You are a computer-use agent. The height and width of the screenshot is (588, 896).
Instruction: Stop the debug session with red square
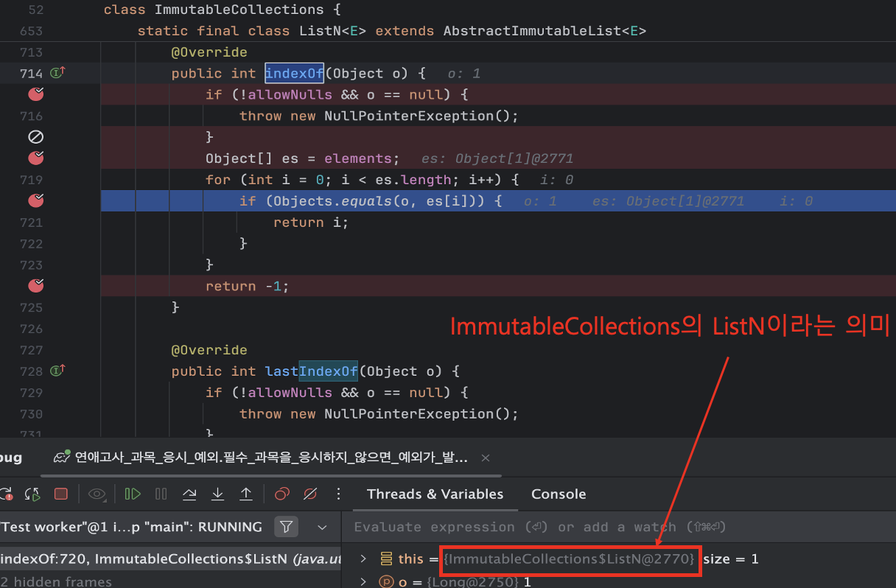(x=61, y=494)
